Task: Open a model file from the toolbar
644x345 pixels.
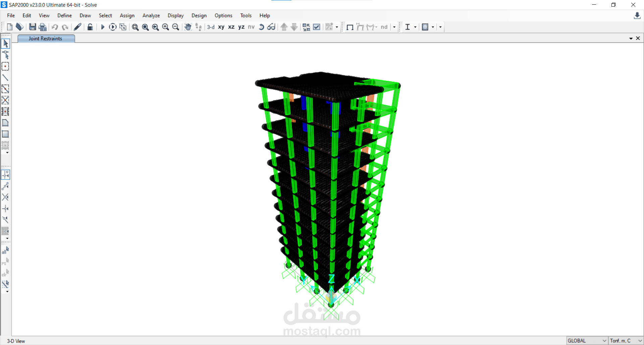Action: pos(20,27)
